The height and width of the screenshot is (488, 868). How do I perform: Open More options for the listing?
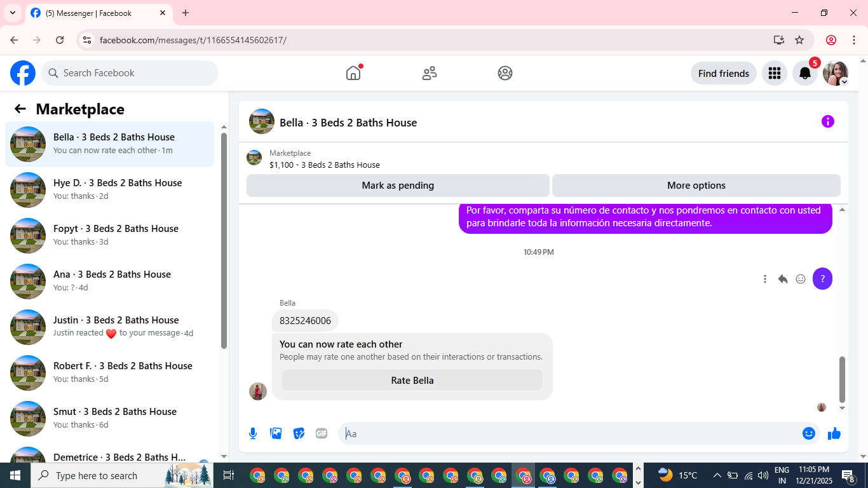tap(696, 186)
